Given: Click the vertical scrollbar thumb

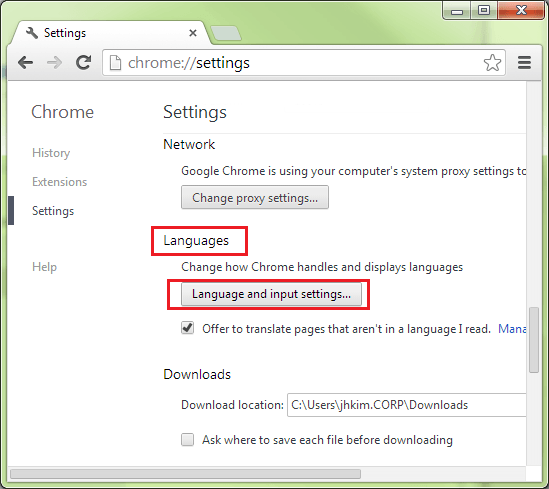Looking at the screenshot, I should (534, 340).
